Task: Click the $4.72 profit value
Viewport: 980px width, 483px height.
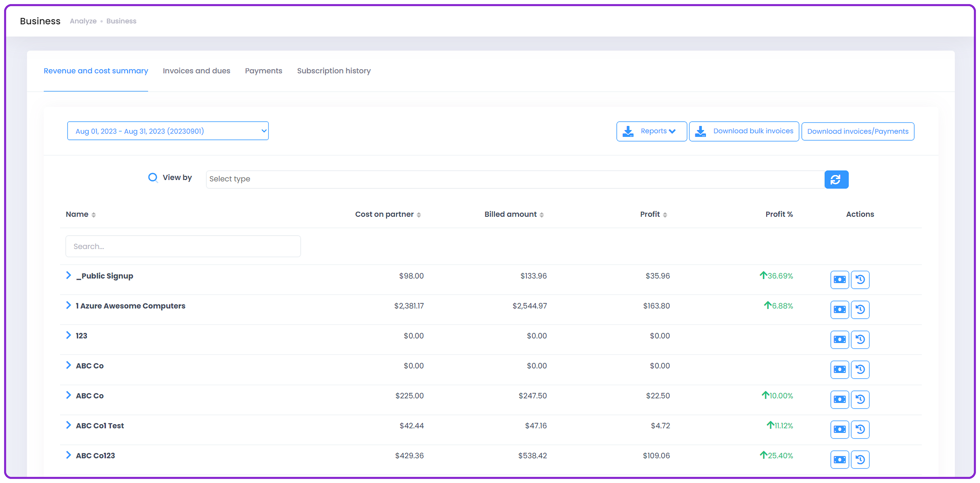Action: point(660,426)
